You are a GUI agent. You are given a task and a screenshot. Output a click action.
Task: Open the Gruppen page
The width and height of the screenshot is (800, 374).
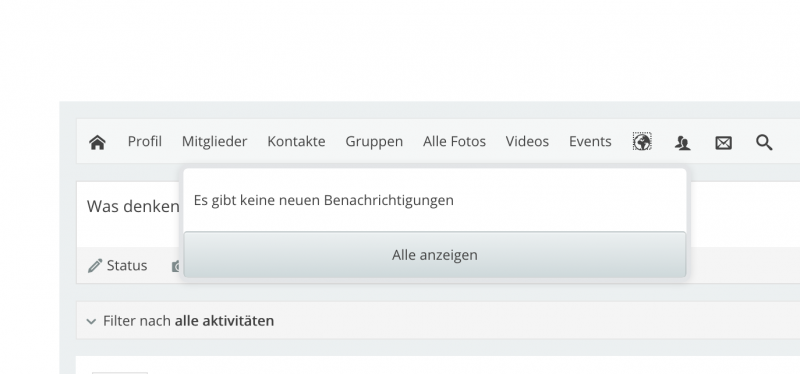coord(374,141)
